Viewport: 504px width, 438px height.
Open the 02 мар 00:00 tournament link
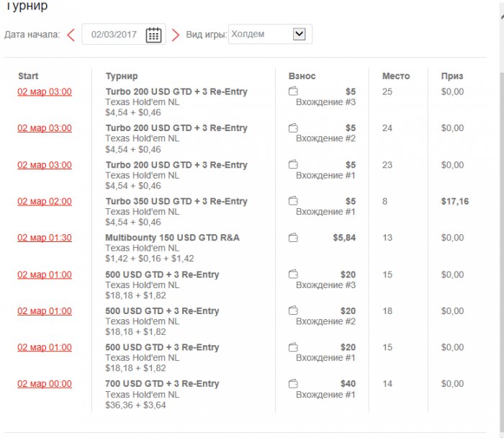tap(45, 384)
